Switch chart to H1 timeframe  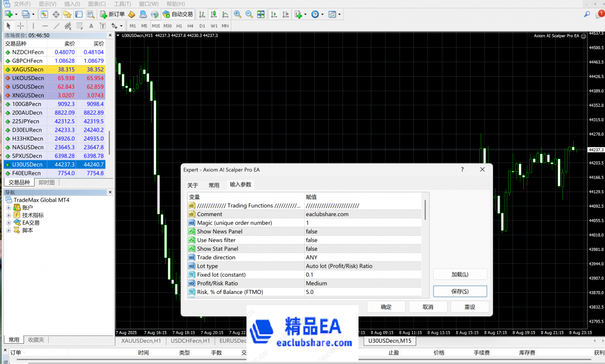[x=179, y=26]
